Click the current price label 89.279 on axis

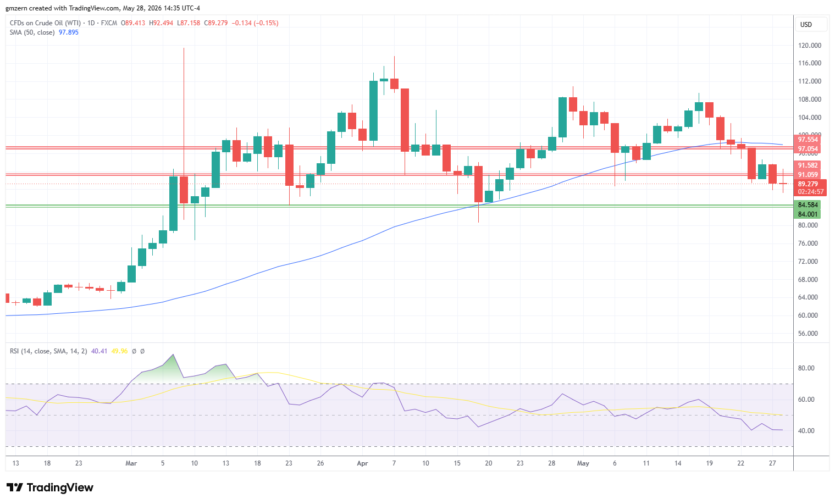[808, 184]
